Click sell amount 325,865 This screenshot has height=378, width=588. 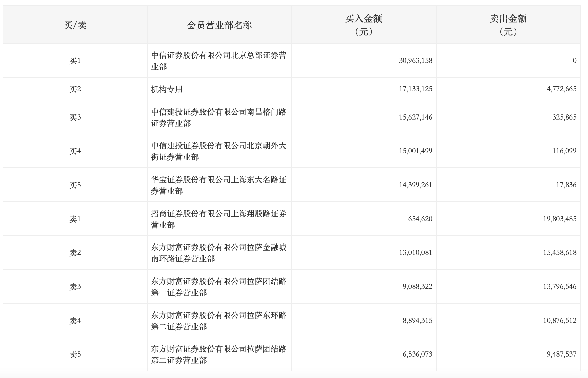pos(564,117)
